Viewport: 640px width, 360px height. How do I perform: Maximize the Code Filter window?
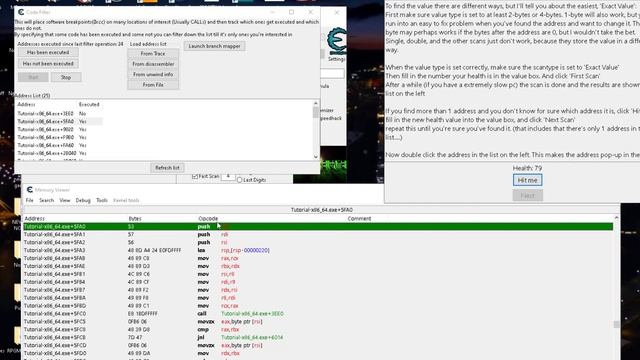291,12
